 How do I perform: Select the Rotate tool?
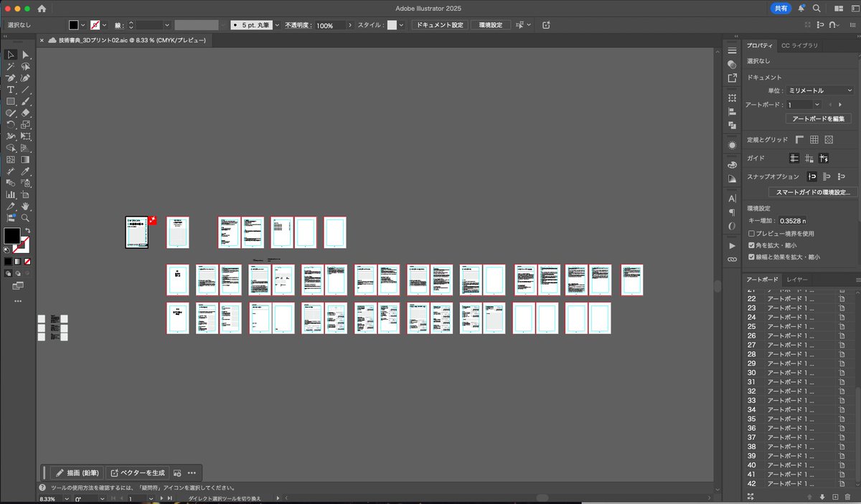tap(11, 125)
